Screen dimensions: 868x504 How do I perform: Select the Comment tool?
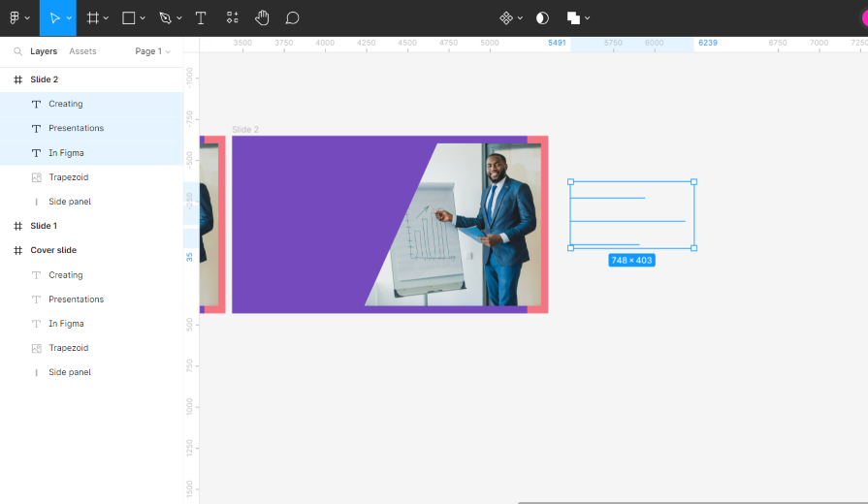pos(292,17)
